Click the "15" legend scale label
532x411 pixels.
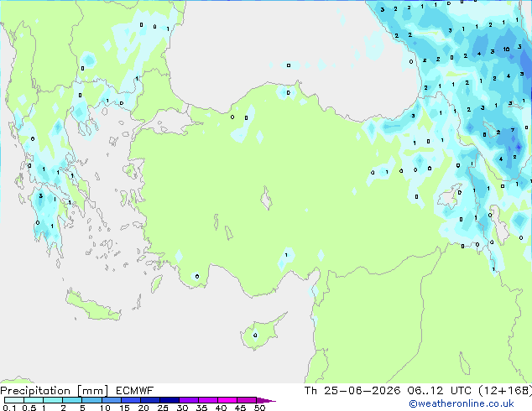[x=124, y=408]
